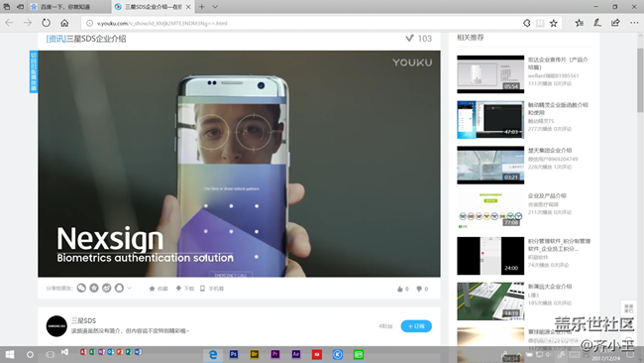The height and width of the screenshot is (363, 644).
Task: Open thumbnail with 24:00 duration
Action: pos(490,256)
